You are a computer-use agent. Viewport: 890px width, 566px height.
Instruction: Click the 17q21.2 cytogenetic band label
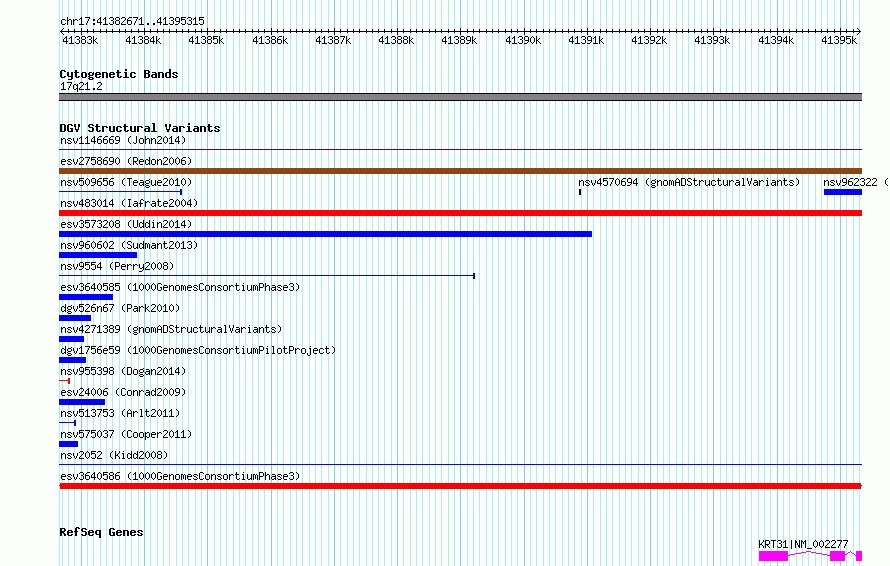click(x=81, y=86)
